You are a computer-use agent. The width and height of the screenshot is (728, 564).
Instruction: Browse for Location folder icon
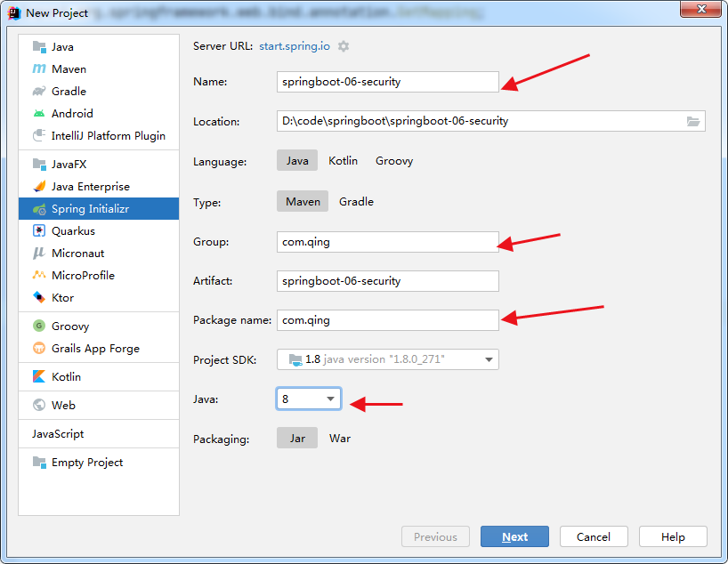(x=693, y=121)
